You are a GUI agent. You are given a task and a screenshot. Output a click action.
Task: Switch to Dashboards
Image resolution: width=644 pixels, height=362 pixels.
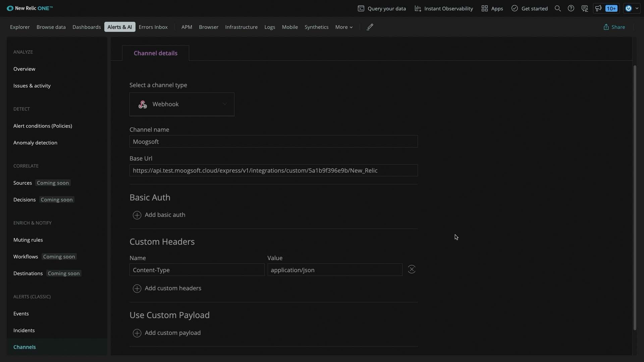tap(87, 27)
